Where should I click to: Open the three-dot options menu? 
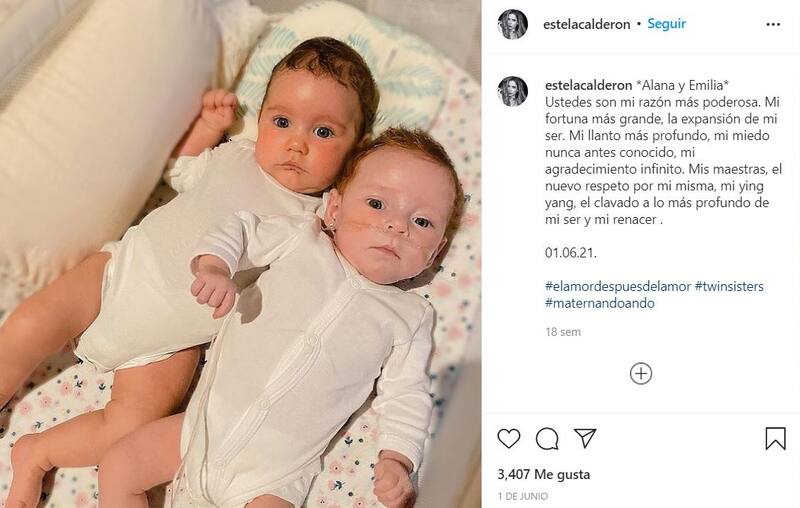[x=773, y=24]
